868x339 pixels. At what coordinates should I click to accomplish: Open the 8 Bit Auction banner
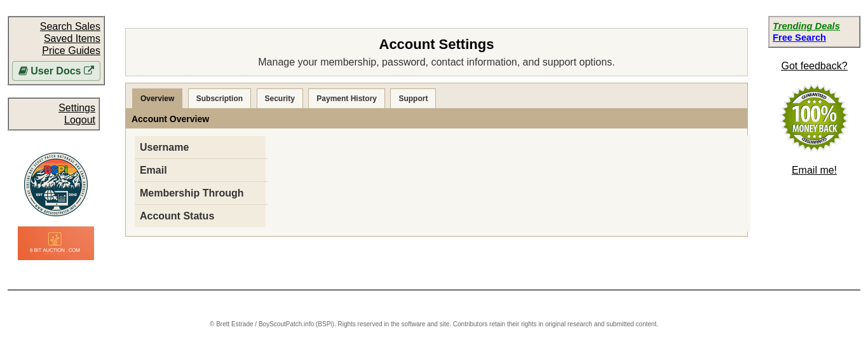tap(56, 243)
